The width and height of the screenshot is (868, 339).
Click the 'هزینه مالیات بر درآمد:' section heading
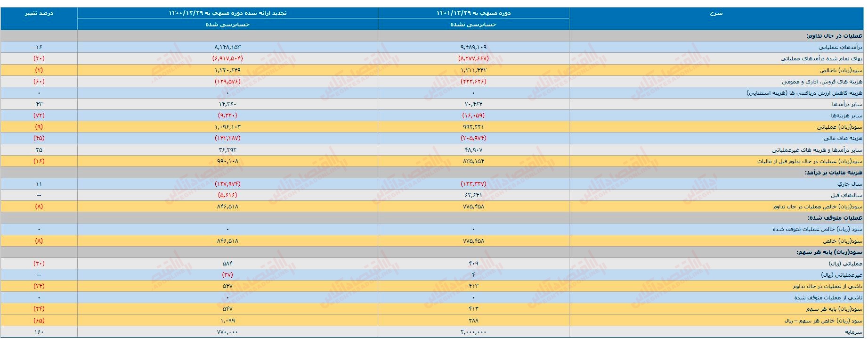(833, 173)
